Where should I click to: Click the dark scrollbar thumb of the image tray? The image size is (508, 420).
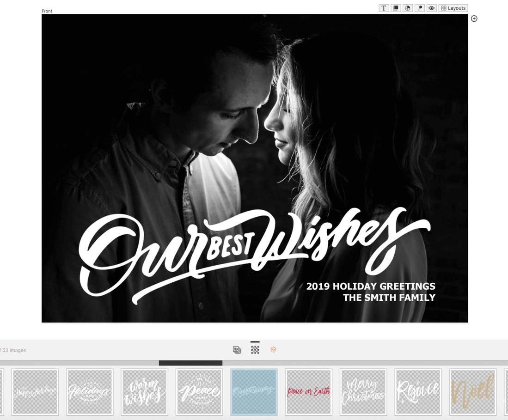click(x=190, y=363)
